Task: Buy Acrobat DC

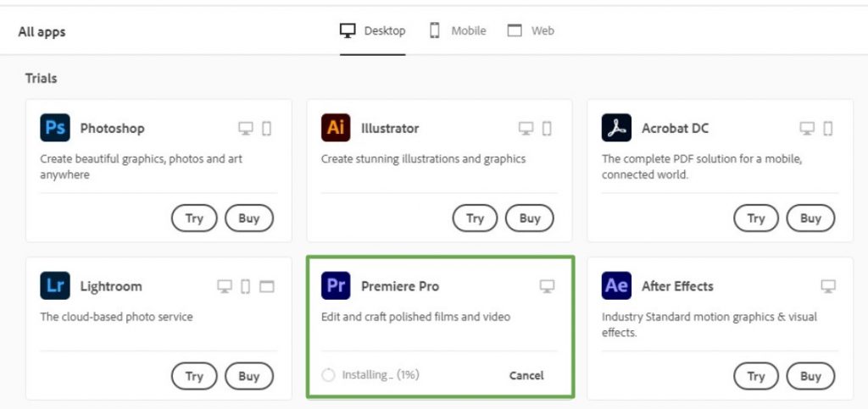Action: [810, 218]
